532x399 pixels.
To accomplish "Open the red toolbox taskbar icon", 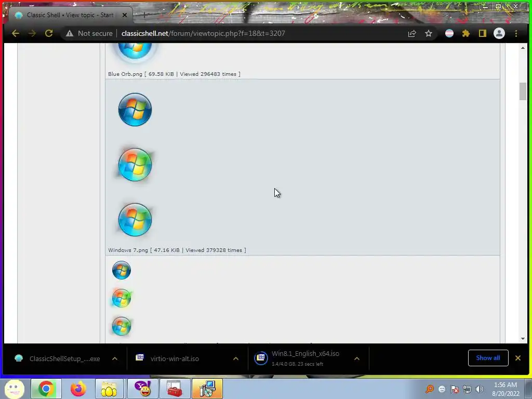I will (x=175, y=389).
